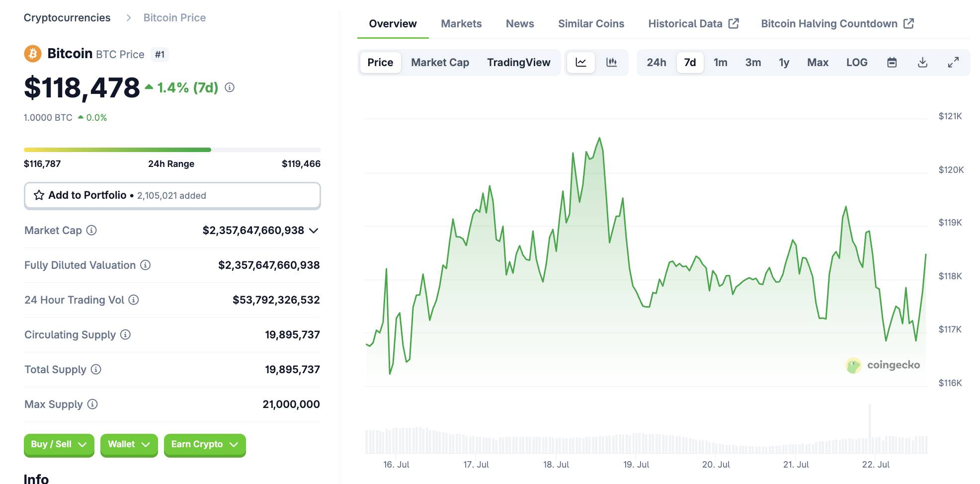The image size is (980, 484).
Task: Open the Total Supply info icon
Action: pos(96,369)
